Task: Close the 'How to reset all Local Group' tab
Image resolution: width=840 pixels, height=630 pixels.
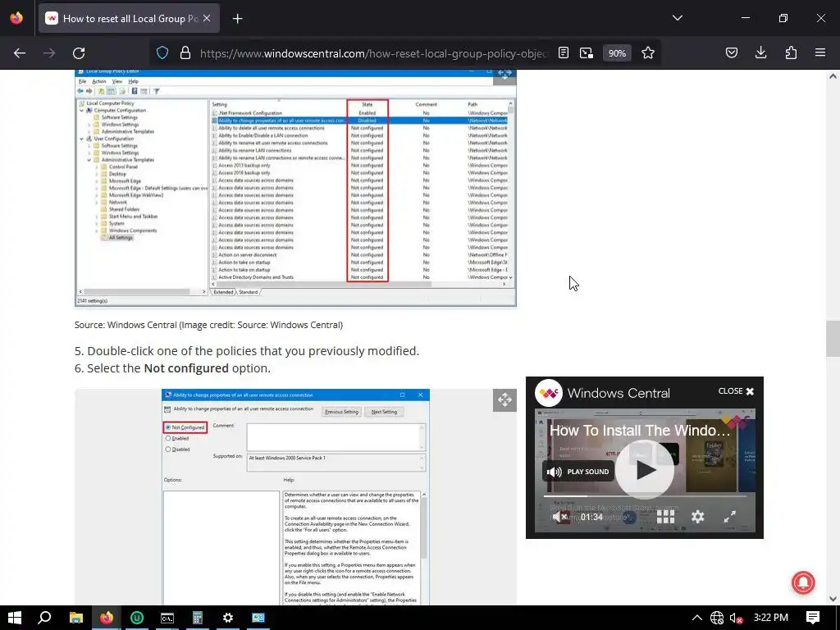Action: (207, 18)
